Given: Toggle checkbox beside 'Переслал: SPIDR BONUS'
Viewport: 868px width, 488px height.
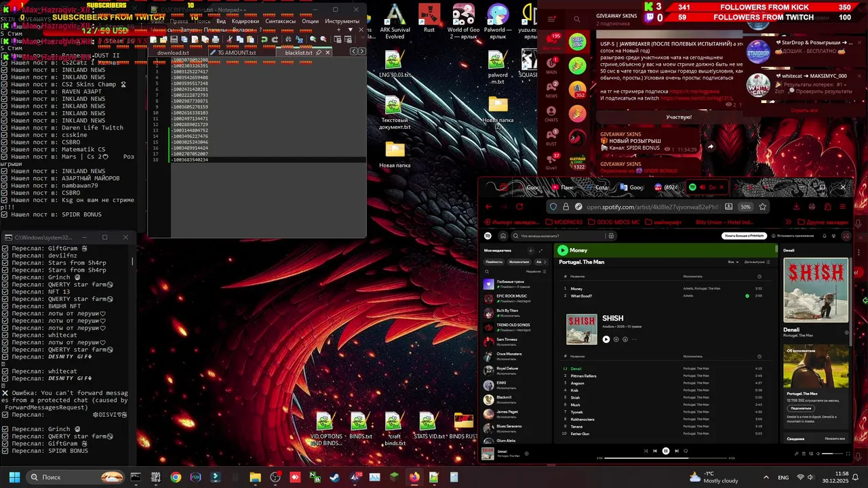Looking at the screenshot, I should tap(5, 451).
